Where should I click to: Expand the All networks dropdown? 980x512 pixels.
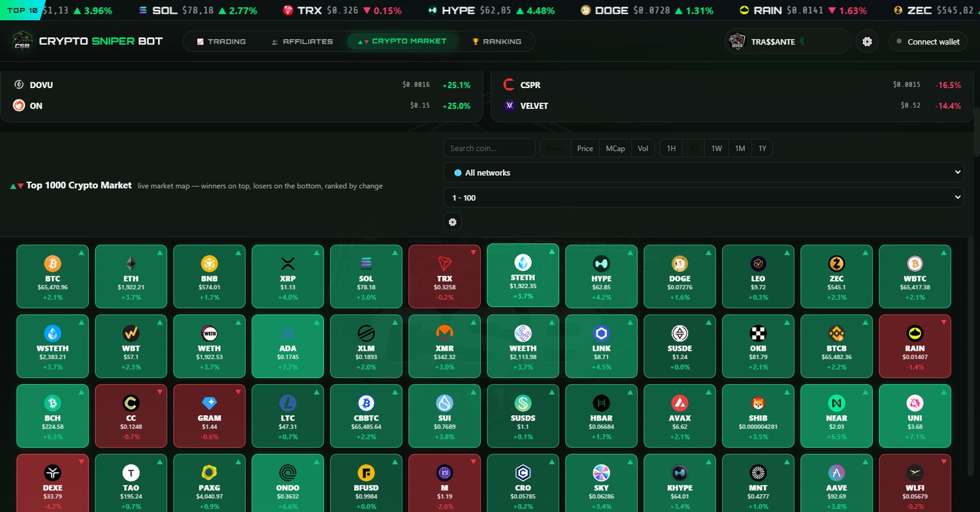pyautogui.click(x=704, y=172)
